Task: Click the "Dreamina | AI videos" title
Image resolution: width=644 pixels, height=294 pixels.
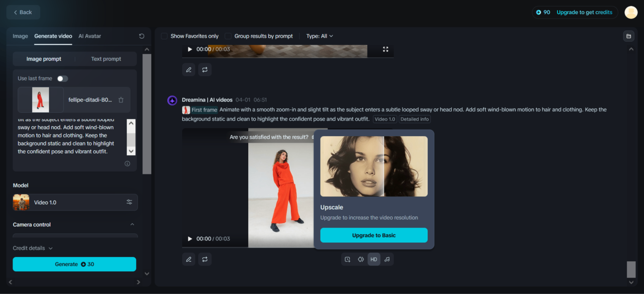Action: point(207,100)
